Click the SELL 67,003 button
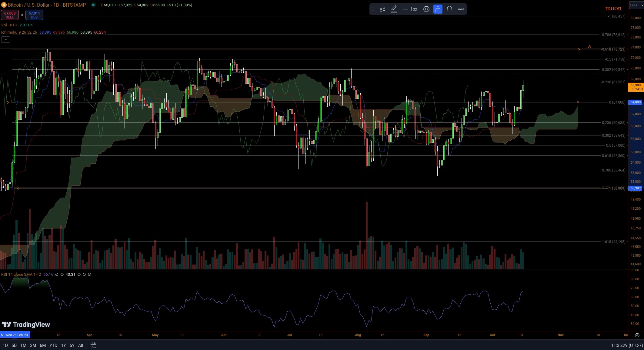This screenshot has width=644, height=350. 10,15
